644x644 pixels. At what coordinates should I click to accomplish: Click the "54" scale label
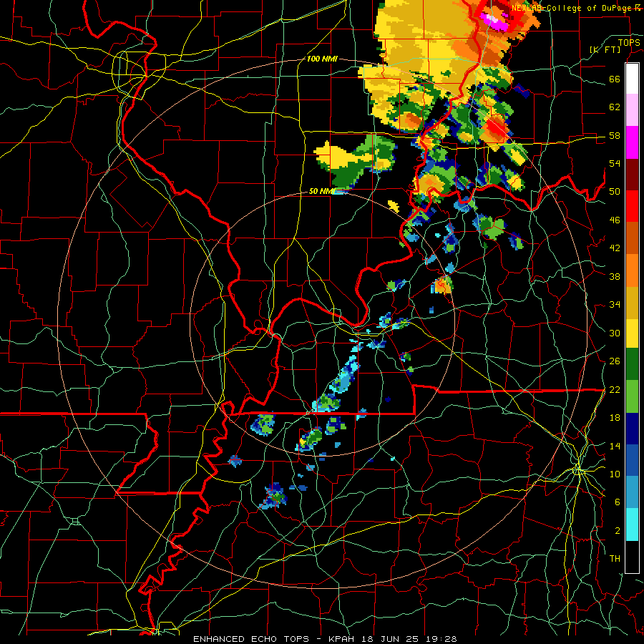615,163
